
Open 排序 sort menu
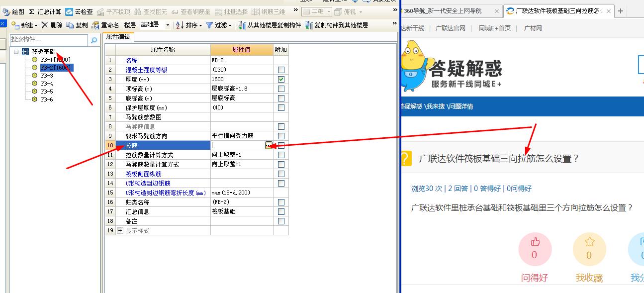189,25
